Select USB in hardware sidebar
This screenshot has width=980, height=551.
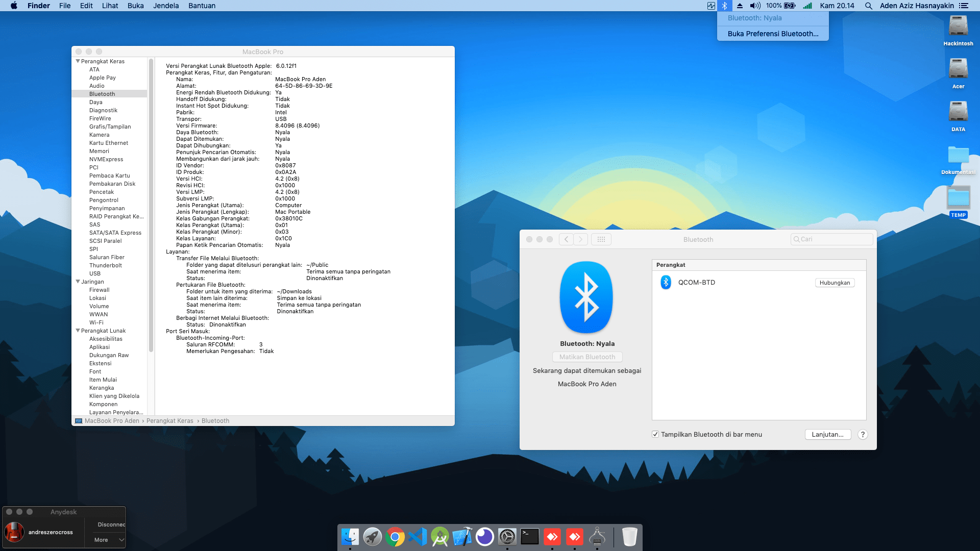(95, 273)
